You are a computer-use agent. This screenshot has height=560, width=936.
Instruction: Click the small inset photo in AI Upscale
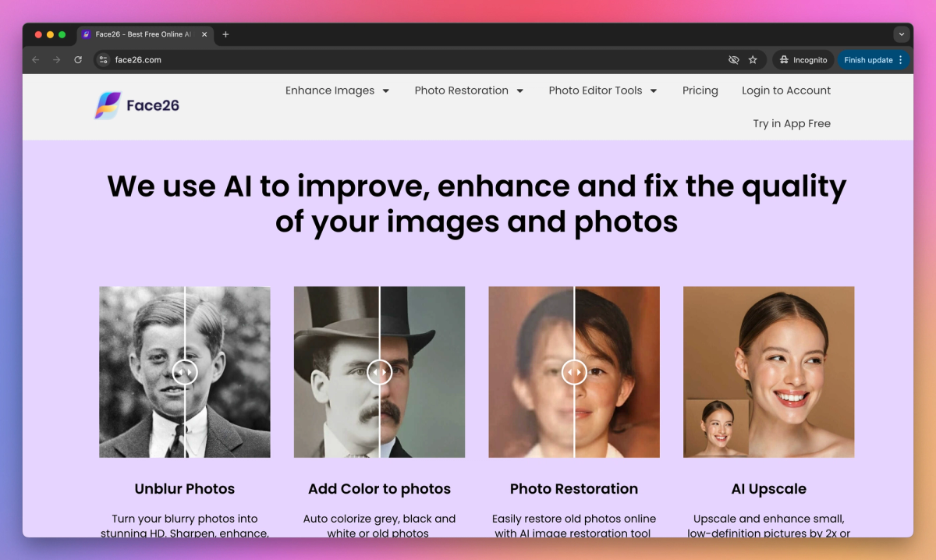click(x=716, y=428)
